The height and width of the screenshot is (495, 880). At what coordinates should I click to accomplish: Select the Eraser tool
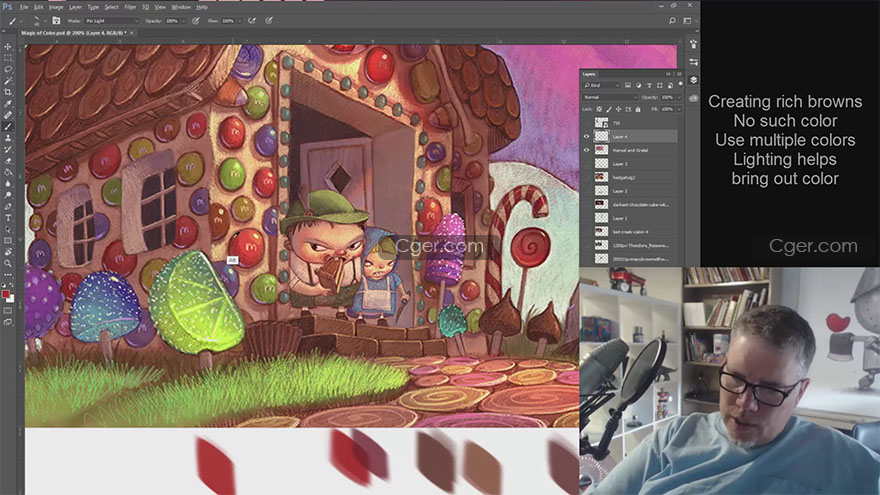click(8, 161)
